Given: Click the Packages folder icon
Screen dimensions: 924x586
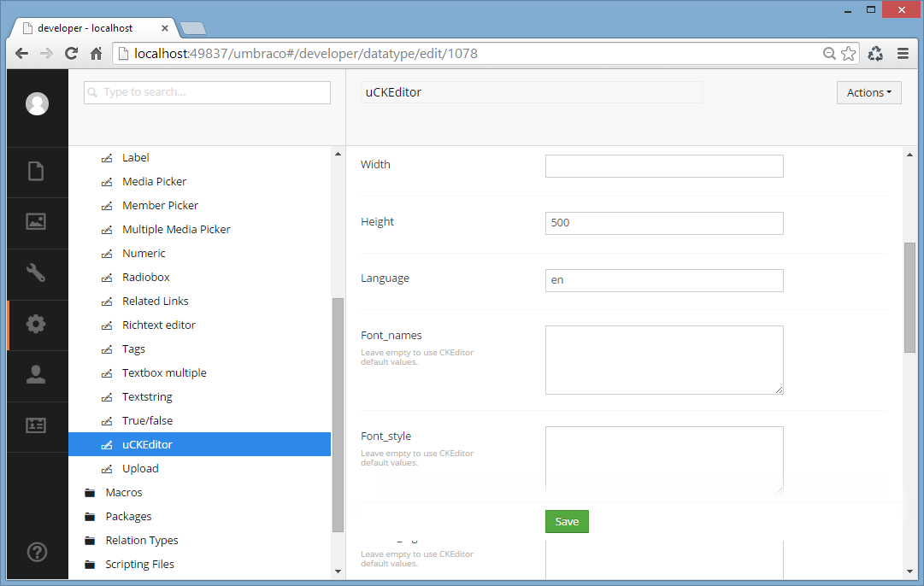Looking at the screenshot, I should point(90,517).
